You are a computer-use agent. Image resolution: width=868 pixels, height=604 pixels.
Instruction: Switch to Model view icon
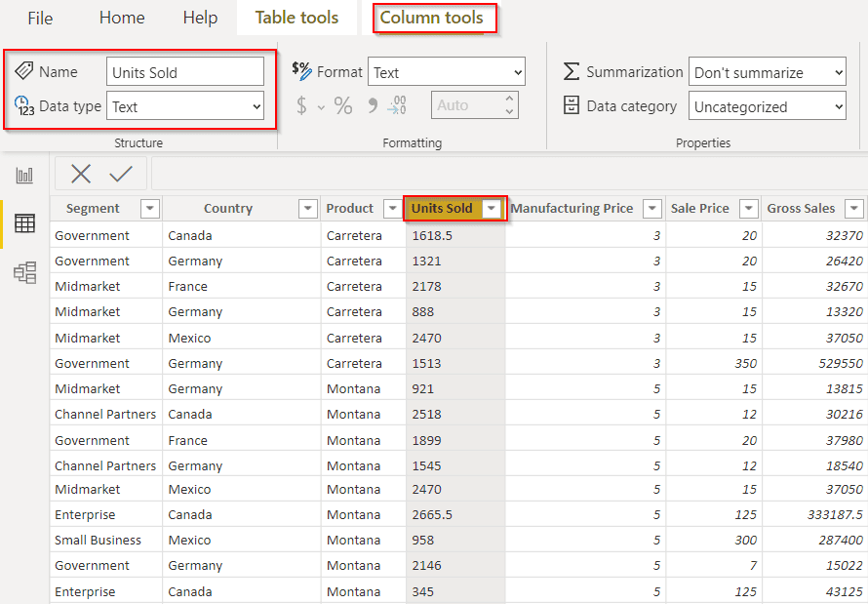25,273
